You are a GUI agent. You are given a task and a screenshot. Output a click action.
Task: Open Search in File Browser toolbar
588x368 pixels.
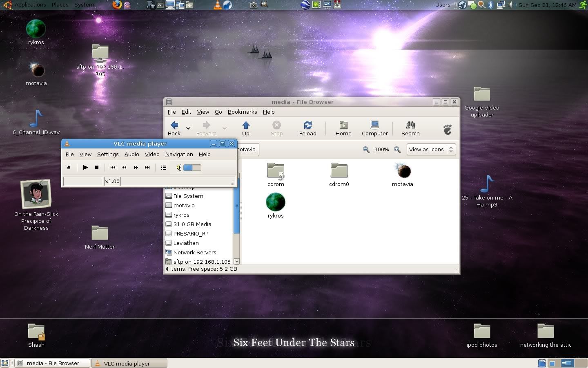click(x=410, y=128)
